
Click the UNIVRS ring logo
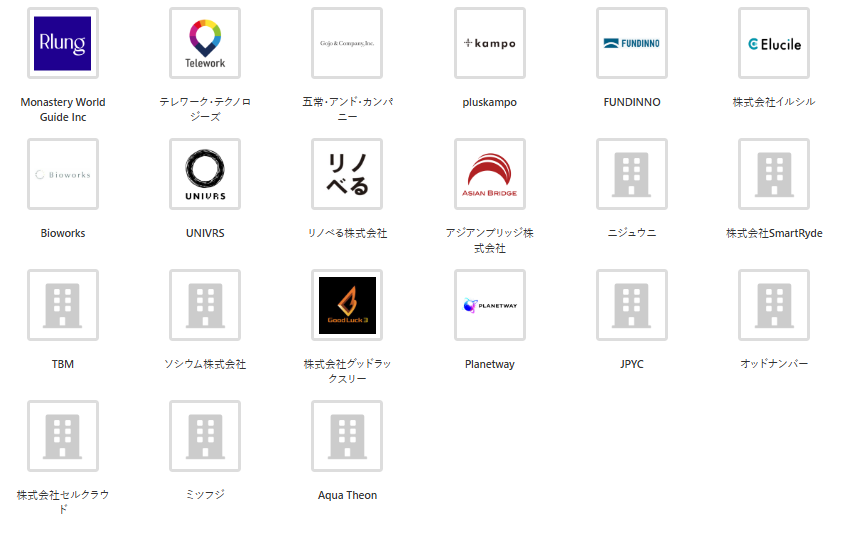[x=205, y=174]
